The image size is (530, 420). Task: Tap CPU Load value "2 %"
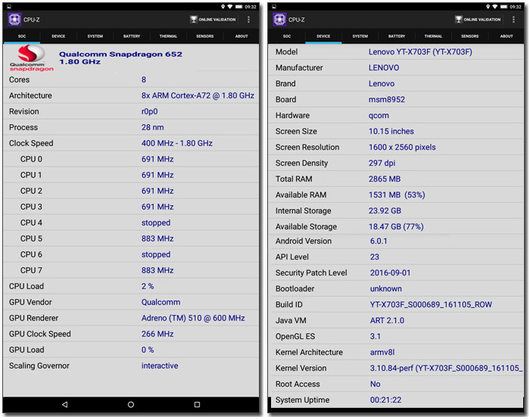click(148, 286)
